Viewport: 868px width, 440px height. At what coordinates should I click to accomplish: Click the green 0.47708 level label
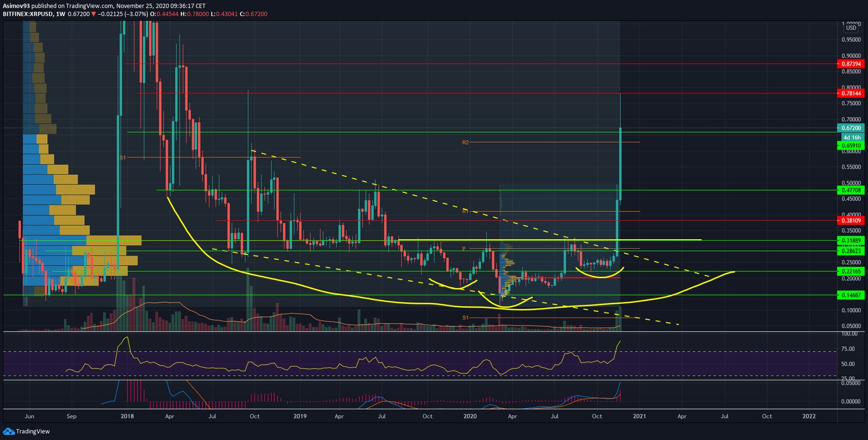pyautogui.click(x=851, y=190)
